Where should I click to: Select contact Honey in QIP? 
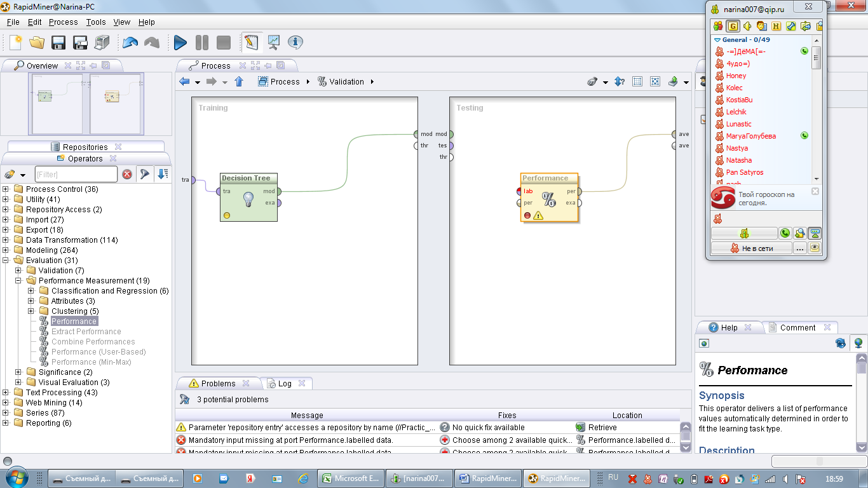(736, 76)
